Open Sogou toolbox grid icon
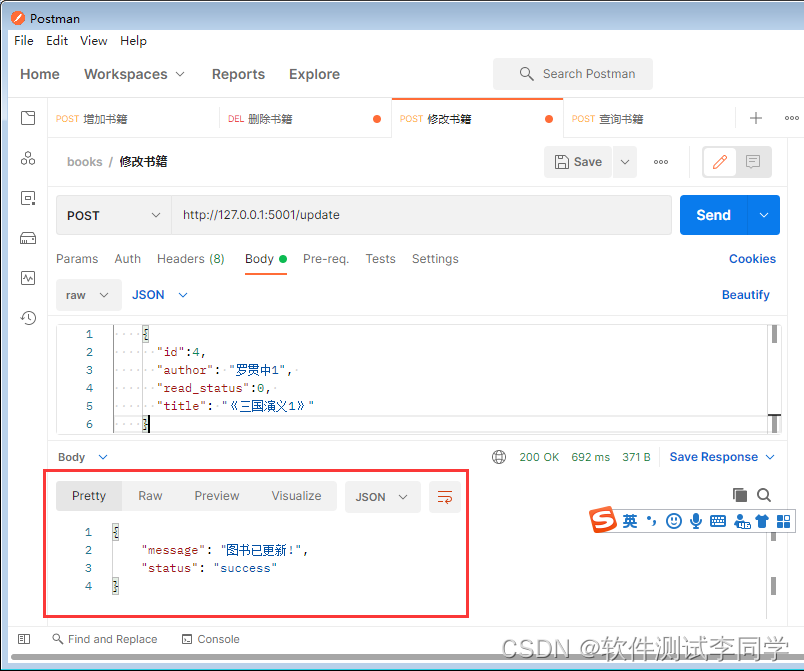804x671 pixels. tap(783, 521)
